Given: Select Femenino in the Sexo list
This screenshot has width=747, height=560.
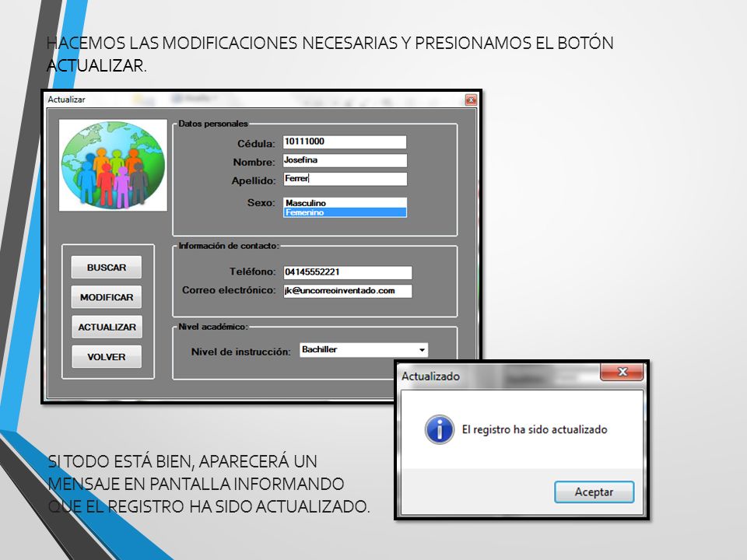Looking at the screenshot, I should pyautogui.click(x=345, y=212).
